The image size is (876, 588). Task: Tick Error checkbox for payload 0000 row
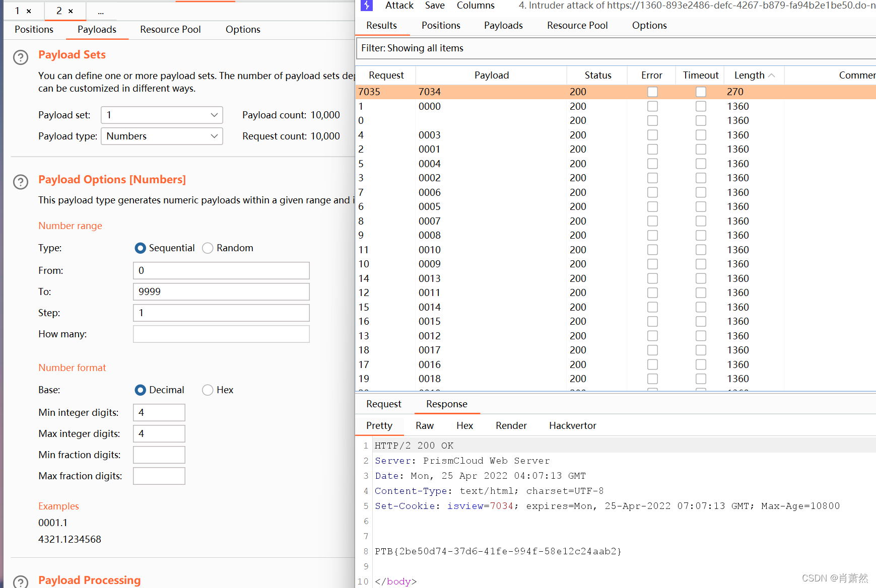point(652,106)
